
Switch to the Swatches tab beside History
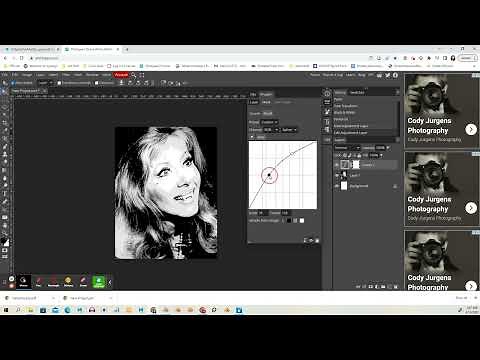coord(357,92)
